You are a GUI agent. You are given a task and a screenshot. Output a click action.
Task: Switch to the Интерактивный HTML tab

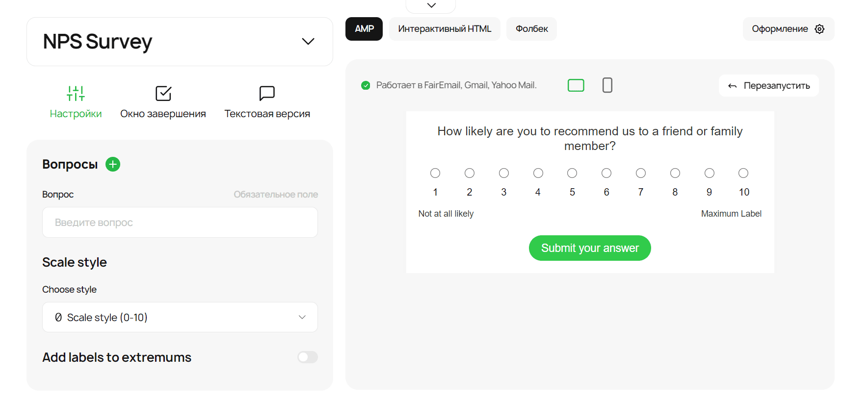pyautogui.click(x=445, y=29)
